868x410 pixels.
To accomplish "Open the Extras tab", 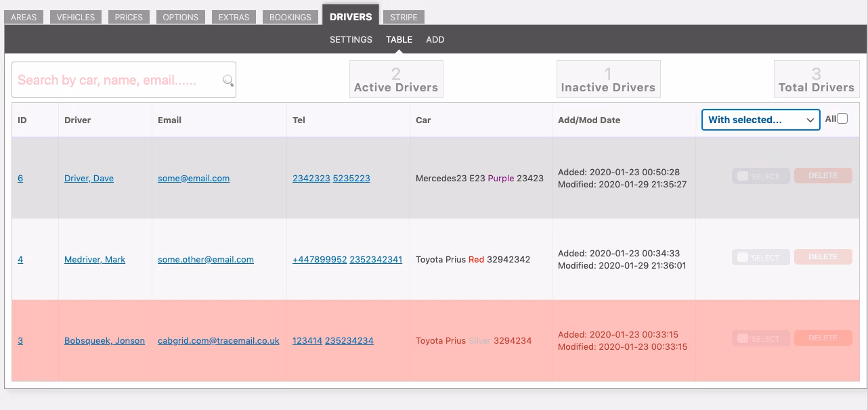I will tap(234, 17).
